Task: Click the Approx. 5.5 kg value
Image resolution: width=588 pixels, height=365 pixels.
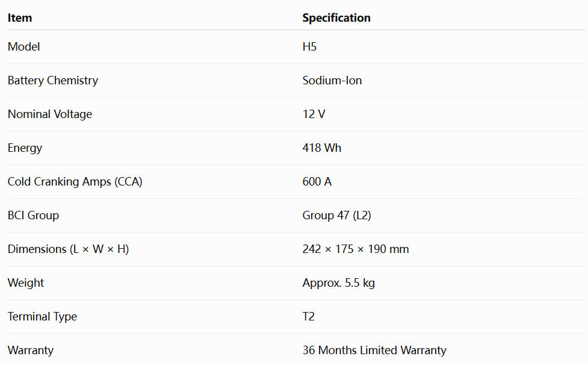Action: tap(339, 283)
